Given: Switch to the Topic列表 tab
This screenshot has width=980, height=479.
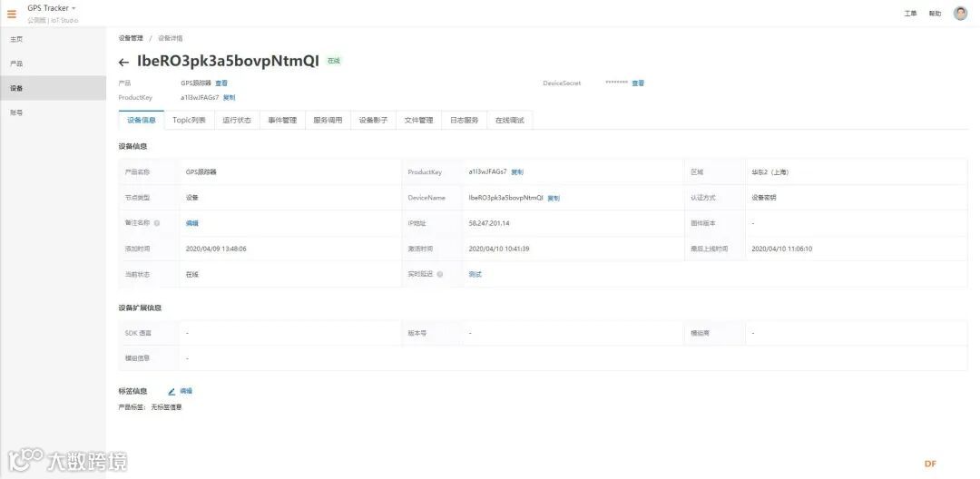Looking at the screenshot, I should [x=189, y=121].
